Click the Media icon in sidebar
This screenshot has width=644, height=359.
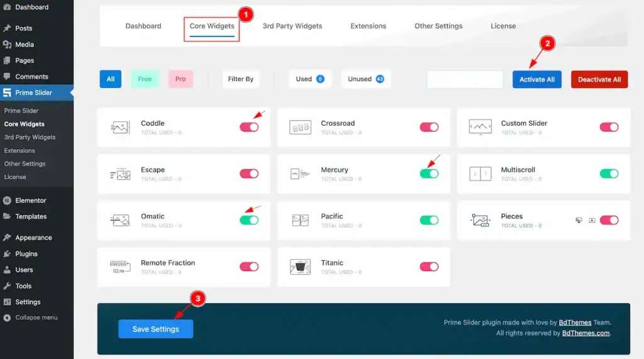(7, 45)
